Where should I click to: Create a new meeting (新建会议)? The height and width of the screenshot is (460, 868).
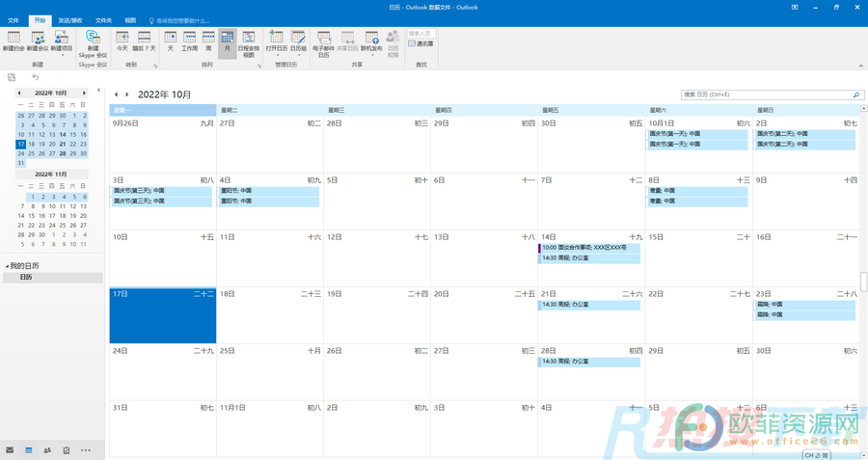click(38, 41)
